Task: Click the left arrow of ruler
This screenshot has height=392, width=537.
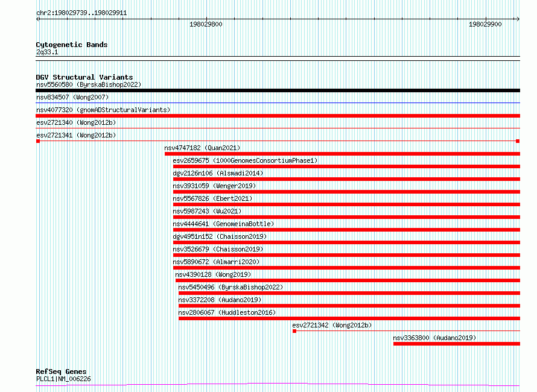Action: (38, 19)
